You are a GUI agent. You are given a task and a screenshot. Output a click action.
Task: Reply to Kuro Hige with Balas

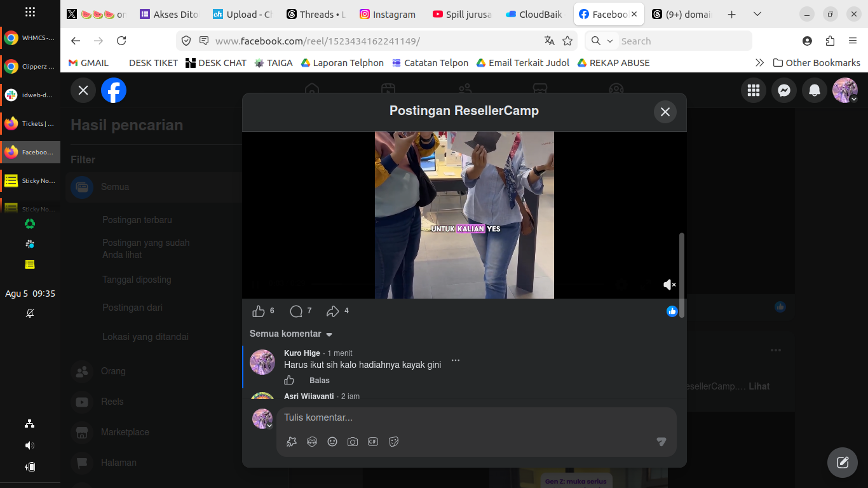pos(320,381)
